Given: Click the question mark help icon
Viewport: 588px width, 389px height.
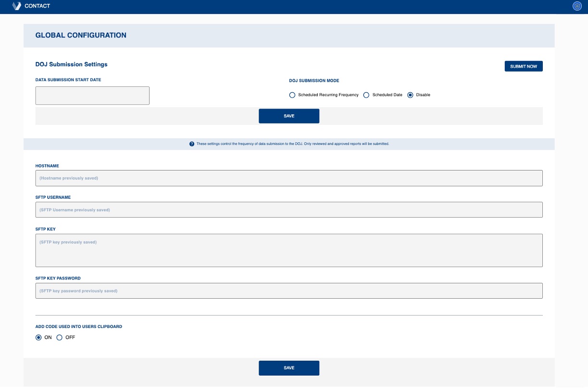Looking at the screenshot, I should click(192, 143).
